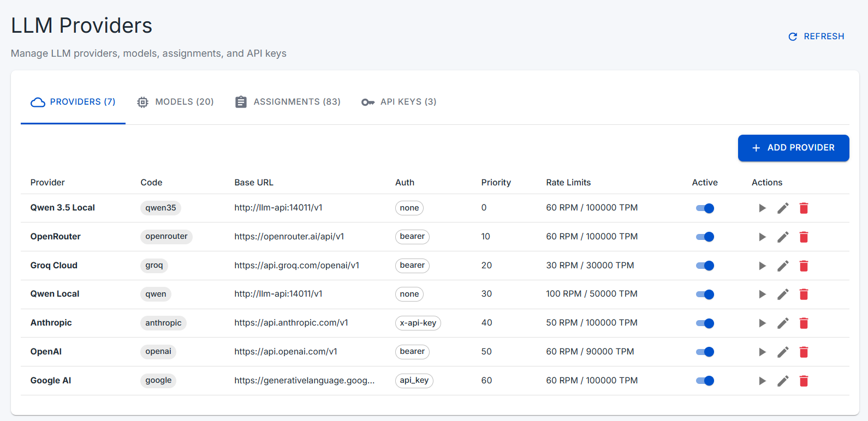Toggle Groq Cloud active switch
Viewport: 868px width, 421px height.
(x=705, y=266)
